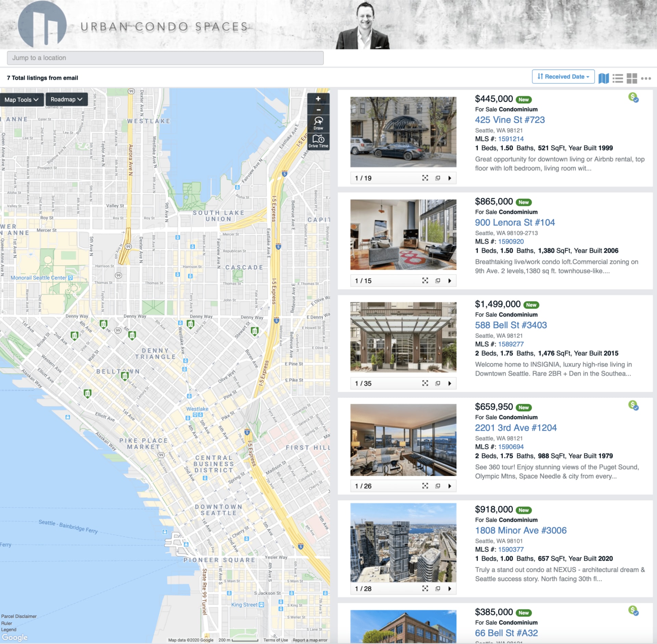
Task: Click the Jump to a location field
Action: (x=165, y=58)
